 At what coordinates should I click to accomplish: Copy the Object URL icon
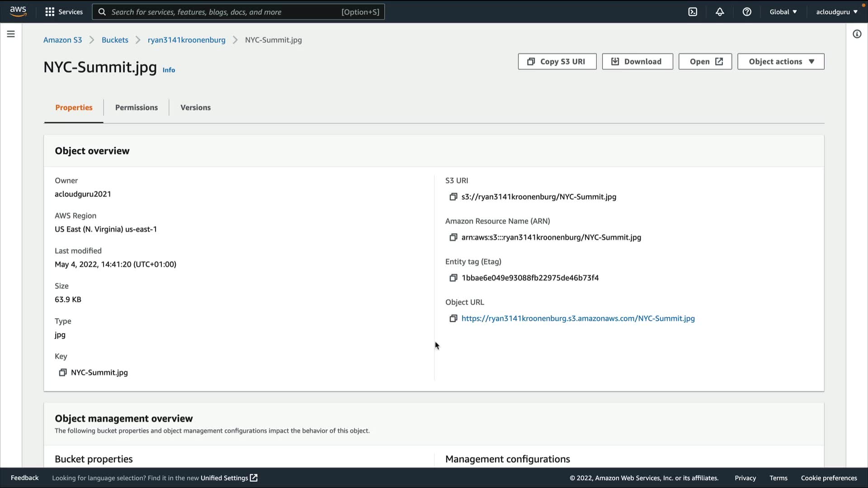click(453, 319)
